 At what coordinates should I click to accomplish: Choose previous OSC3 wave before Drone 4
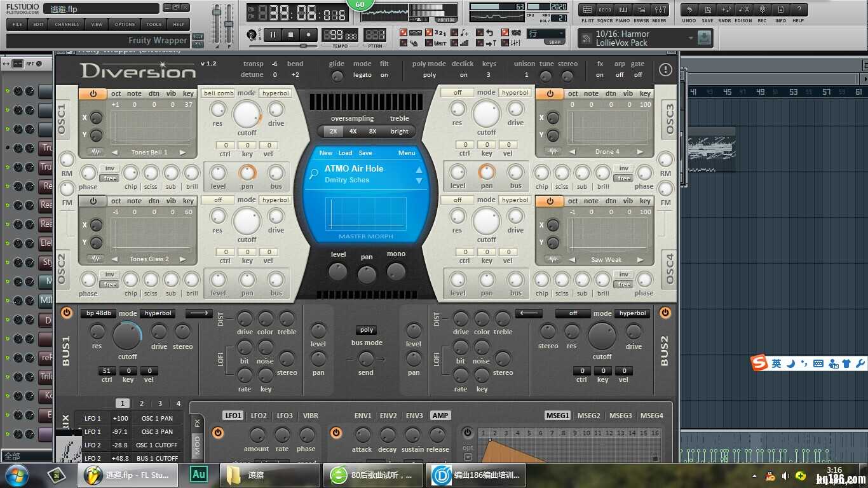pos(571,152)
